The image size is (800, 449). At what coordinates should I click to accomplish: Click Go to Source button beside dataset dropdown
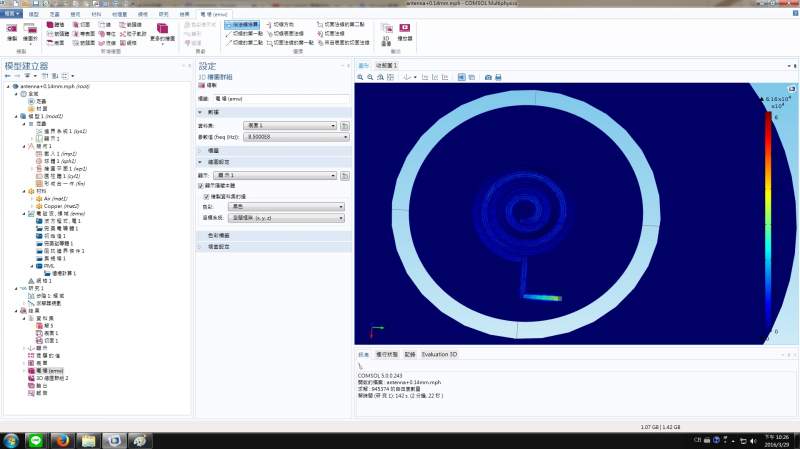345,126
